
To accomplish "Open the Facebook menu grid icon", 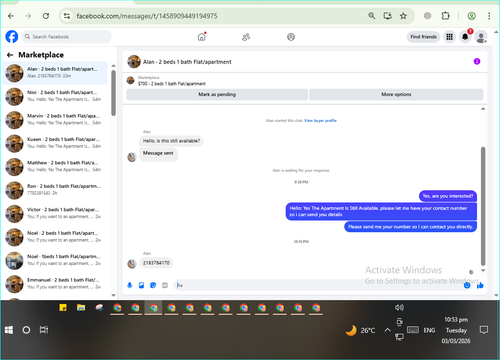I will tap(449, 37).
